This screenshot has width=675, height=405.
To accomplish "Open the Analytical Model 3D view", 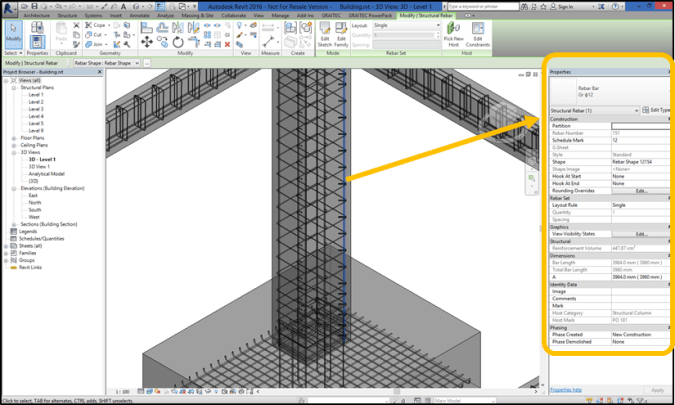I will (x=48, y=174).
